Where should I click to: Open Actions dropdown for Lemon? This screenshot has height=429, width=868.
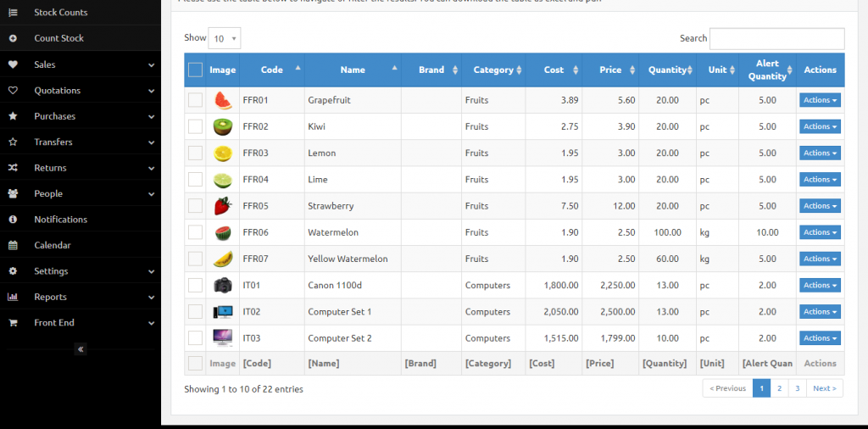820,153
